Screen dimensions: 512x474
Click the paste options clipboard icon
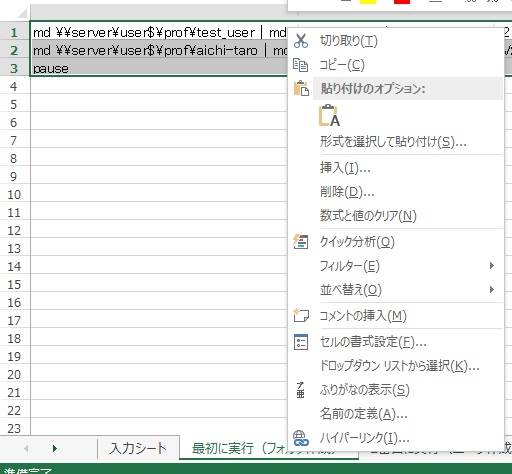coord(301,88)
